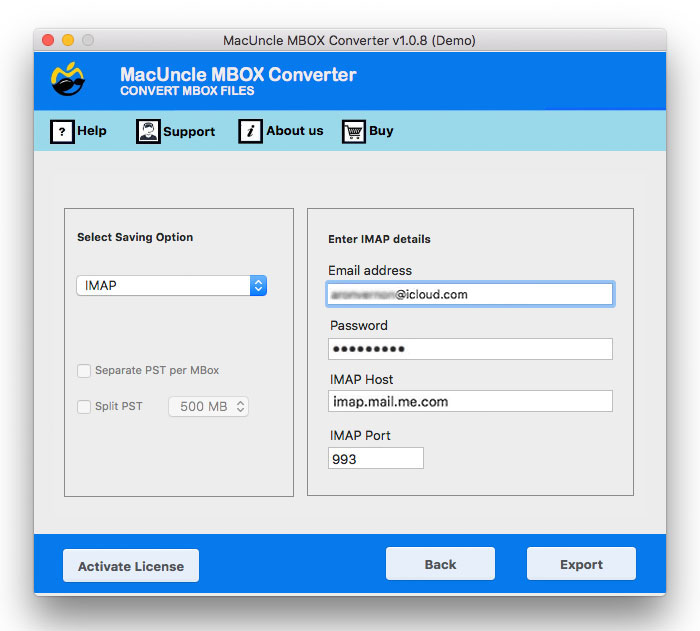
Task: Open the Help menu label
Action: pyautogui.click(x=92, y=131)
